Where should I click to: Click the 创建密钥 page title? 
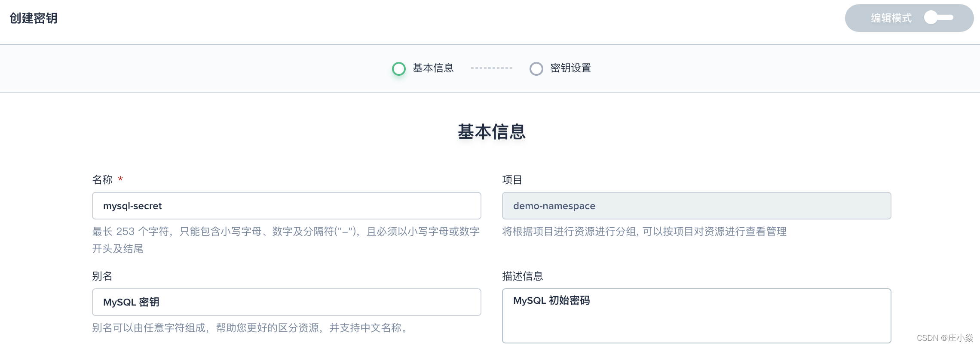point(34,18)
